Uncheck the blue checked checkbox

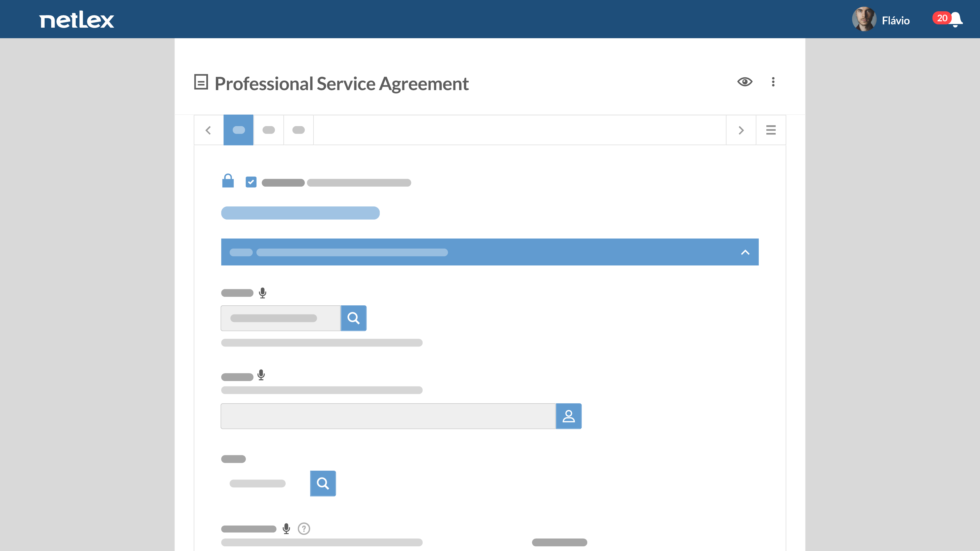click(251, 182)
